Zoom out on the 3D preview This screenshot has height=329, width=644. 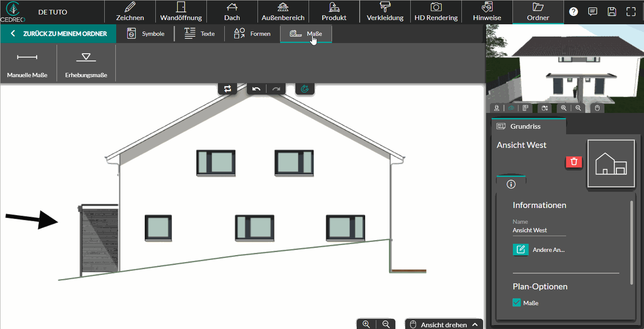pyautogui.click(x=578, y=108)
